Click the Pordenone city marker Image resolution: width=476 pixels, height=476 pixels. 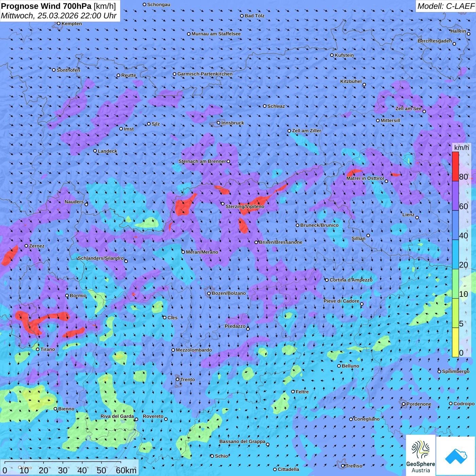pos(404,404)
